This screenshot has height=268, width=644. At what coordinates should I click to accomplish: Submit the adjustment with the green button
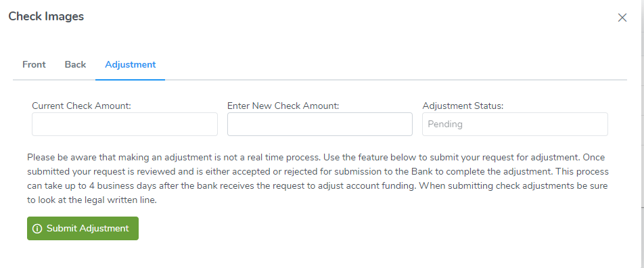click(x=83, y=229)
